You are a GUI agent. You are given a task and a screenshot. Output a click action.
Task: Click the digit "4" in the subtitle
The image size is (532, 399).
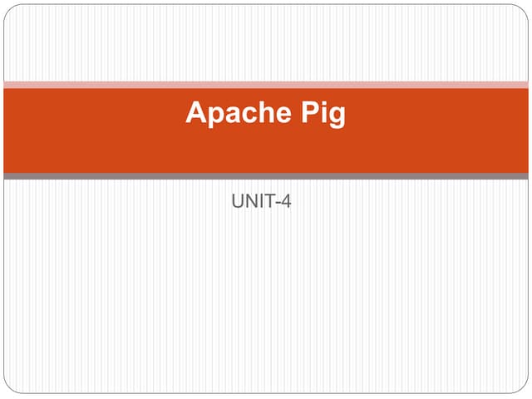(x=286, y=200)
